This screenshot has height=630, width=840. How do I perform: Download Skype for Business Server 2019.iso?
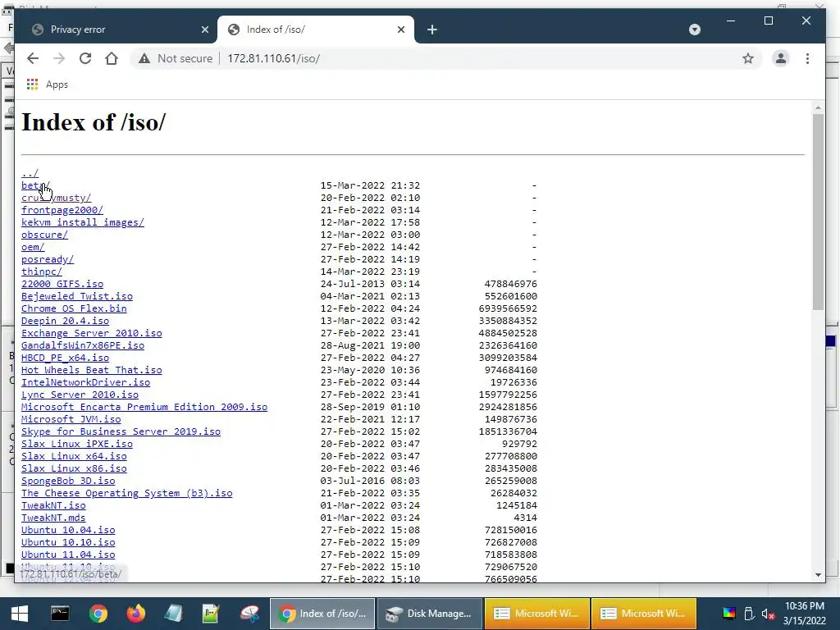tap(121, 431)
